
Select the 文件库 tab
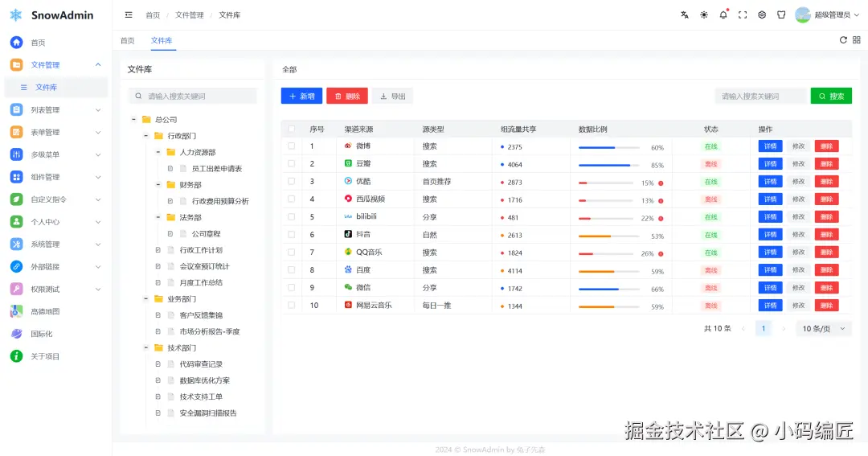point(162,40)
